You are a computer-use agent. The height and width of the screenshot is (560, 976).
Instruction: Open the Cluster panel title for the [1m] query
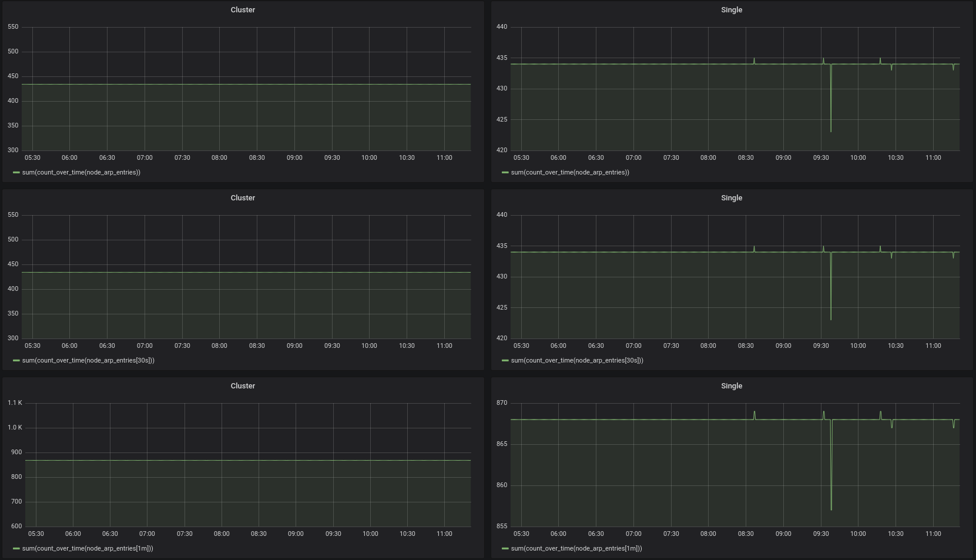[243, 386]
